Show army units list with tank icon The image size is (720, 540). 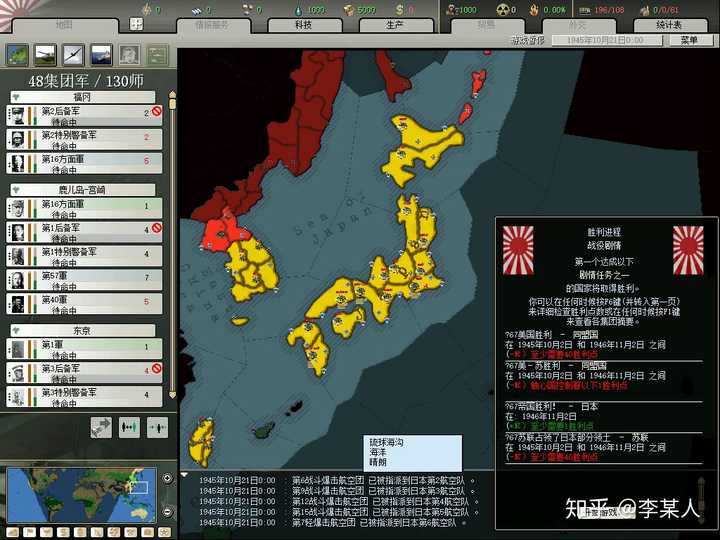click(46, 55)
